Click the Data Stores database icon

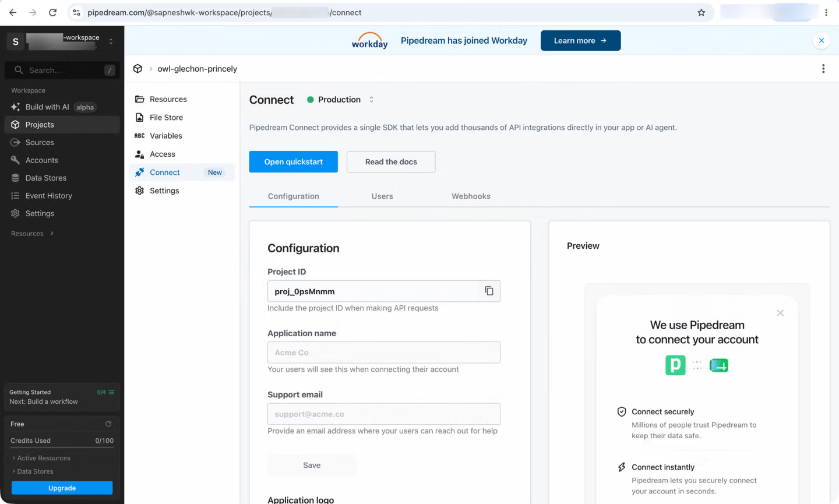pos(15,178)
